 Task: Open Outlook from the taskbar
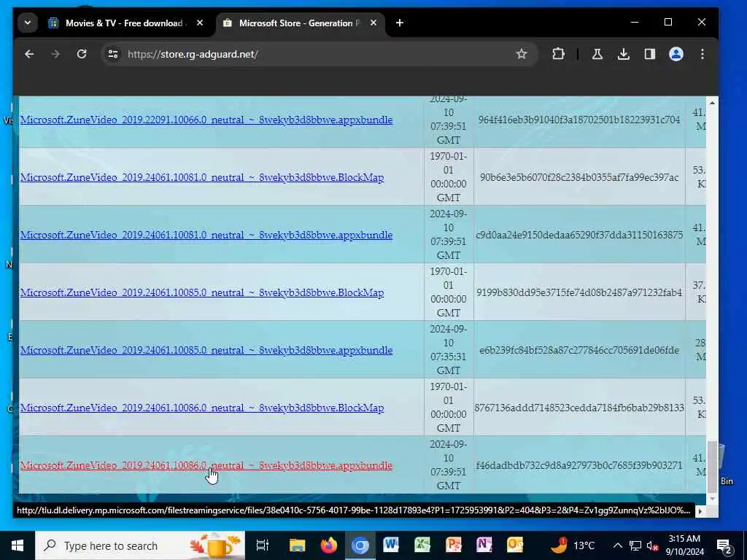click(x=515, y=544)
